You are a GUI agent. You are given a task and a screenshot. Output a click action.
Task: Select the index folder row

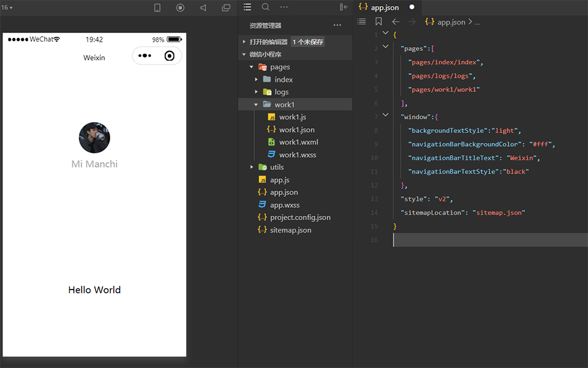click(x=295, y=79)
